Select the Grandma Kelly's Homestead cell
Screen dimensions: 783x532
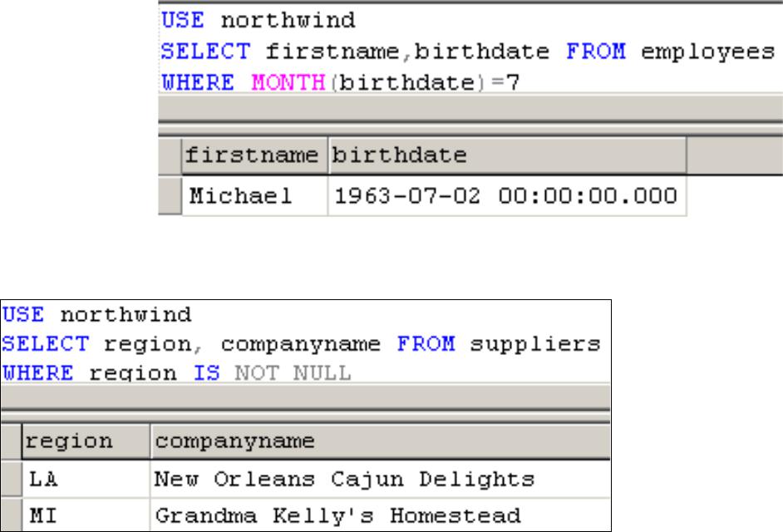[381, 515]
